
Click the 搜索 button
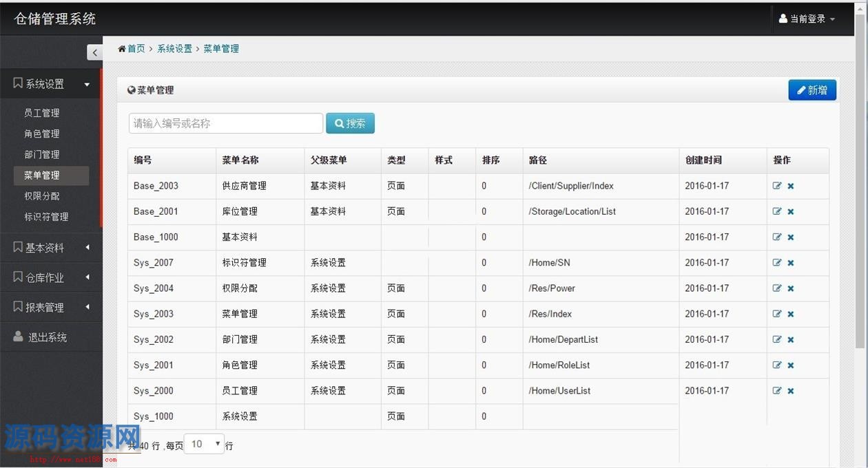click(x=350, y=124)
